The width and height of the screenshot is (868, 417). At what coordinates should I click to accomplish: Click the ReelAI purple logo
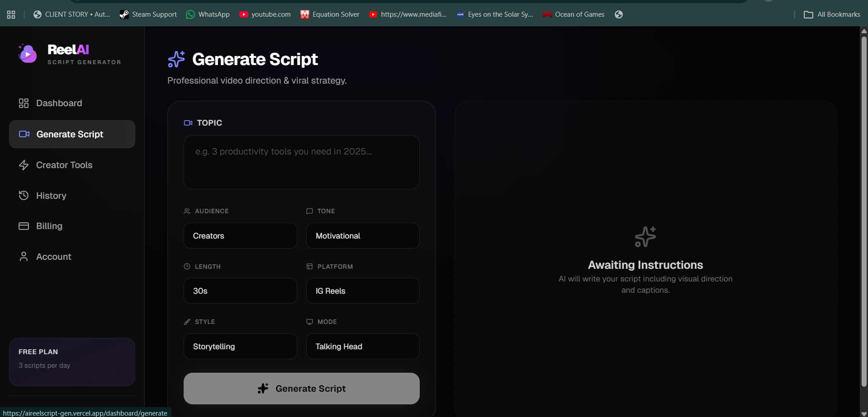[27, 54]
